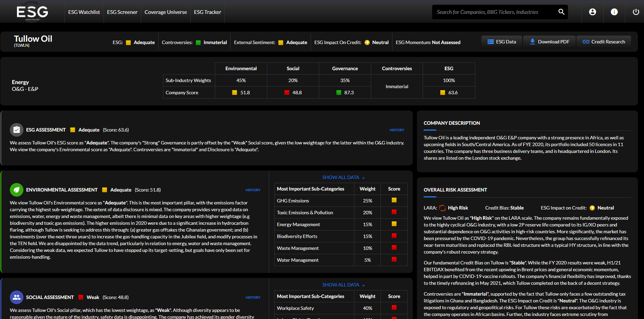Open the ESG Tracker tab
This screenshot has width=644, height=319.
click(207, 12)
